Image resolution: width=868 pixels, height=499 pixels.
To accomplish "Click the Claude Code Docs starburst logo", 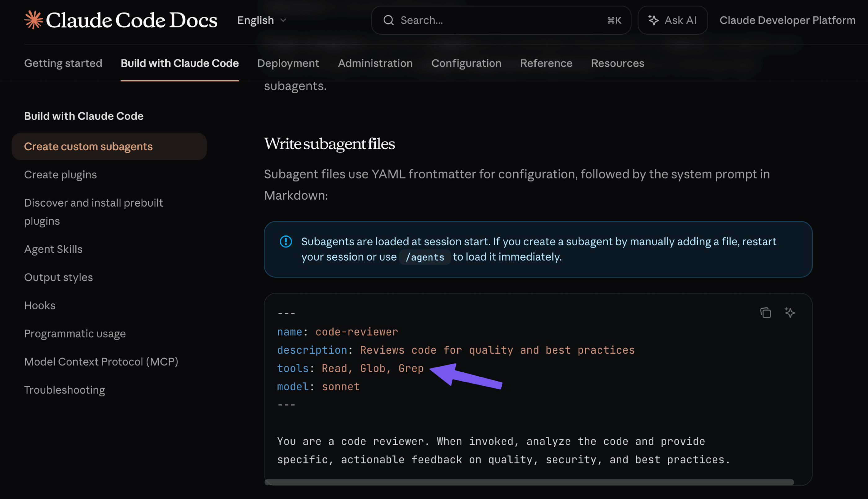I will coord(33,20).
